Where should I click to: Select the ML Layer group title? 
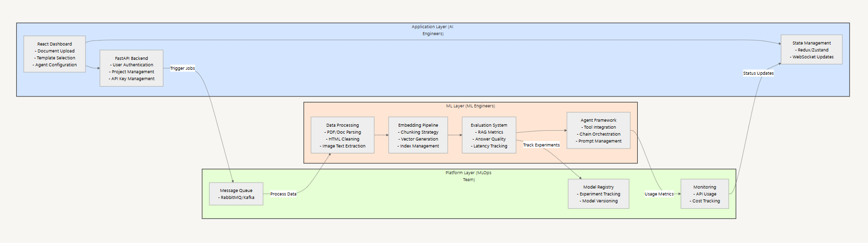click(x=470, y=106)
